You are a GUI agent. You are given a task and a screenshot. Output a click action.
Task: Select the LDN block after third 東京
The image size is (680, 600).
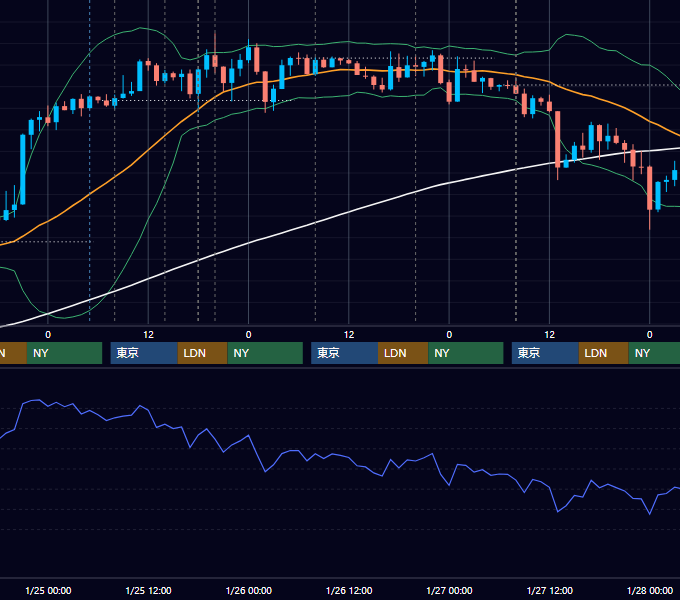pyautogui.click(x=603, y=353)
